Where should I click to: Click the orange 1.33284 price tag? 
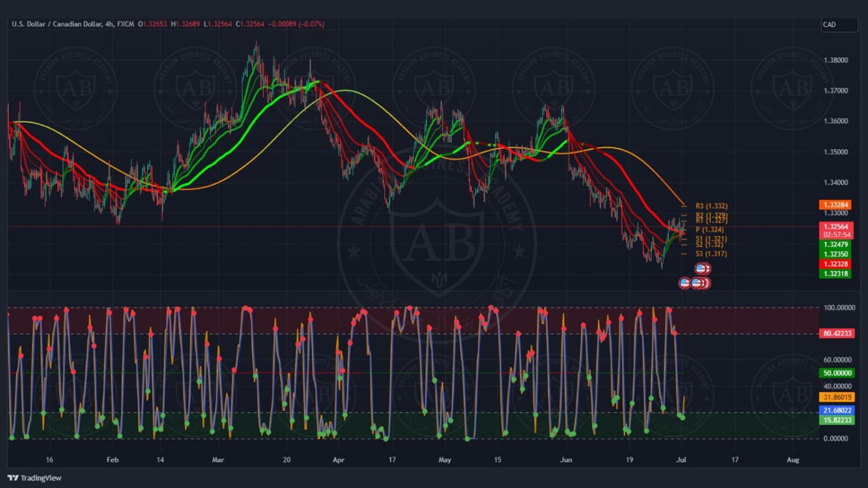tap(835, 205)
